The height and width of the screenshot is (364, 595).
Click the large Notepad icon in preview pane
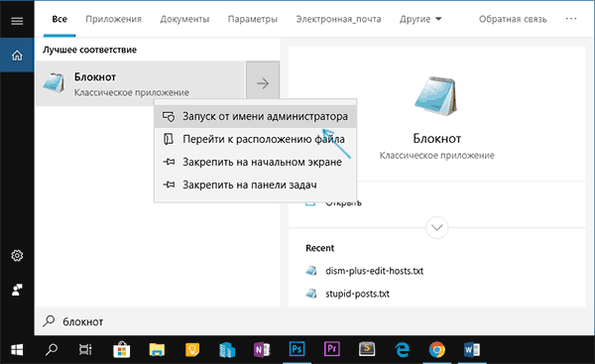[436, 96]
